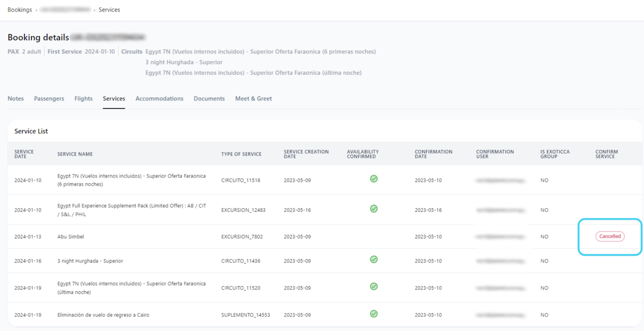
Task: Click Bookings breadcrumb link
Action: pyautogui.click(x=20, y=10)
